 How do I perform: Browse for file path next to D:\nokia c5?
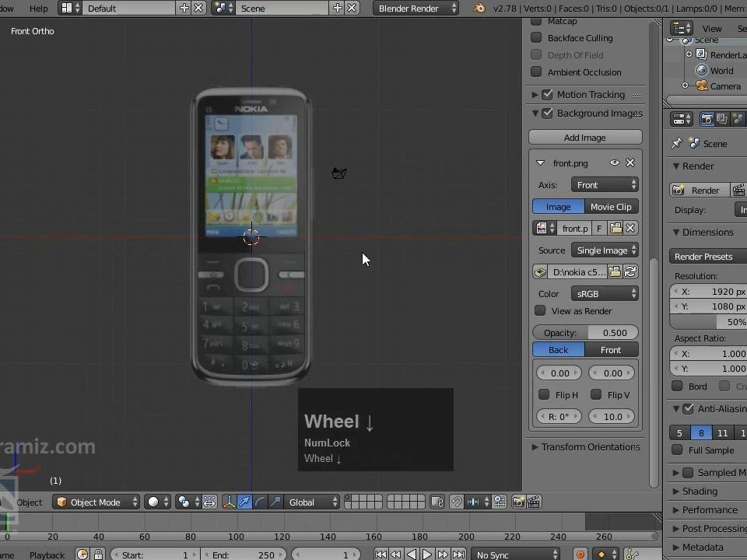click(x=615, y=272)
